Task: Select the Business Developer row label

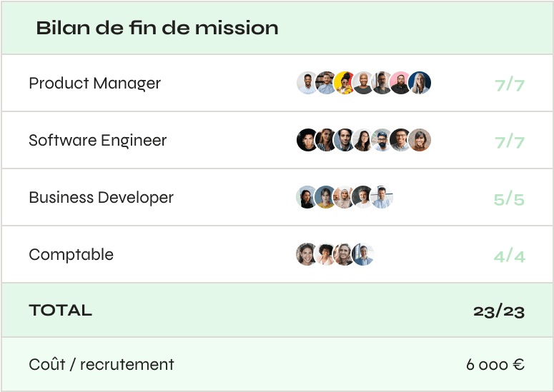Action: coord(101,197)
